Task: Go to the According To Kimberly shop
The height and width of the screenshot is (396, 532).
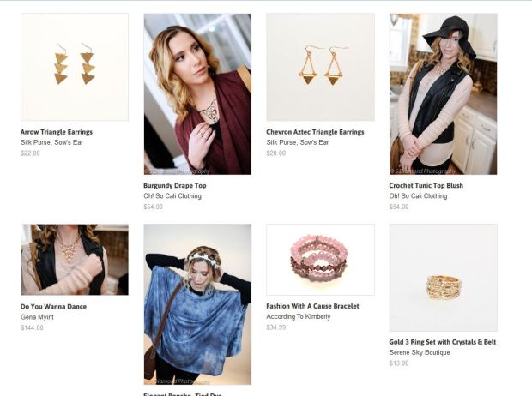Action: point(297,316)
